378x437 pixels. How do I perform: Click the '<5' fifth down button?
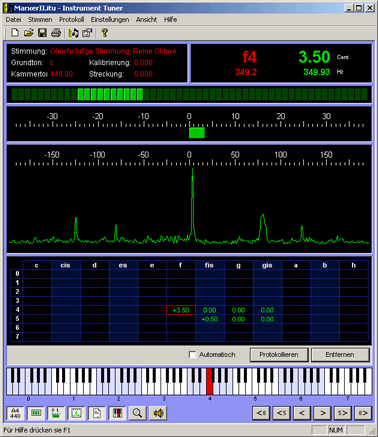tap(281, 413)
